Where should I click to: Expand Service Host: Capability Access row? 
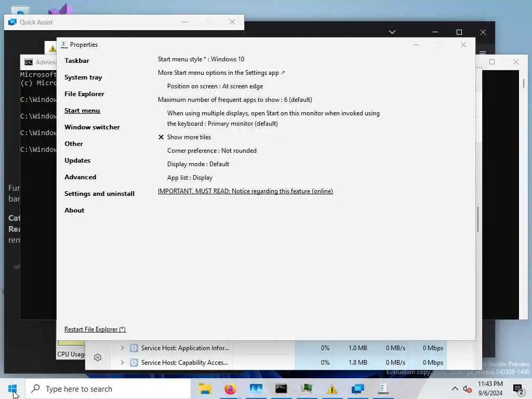pyautogui.click(x=122, y=362)
